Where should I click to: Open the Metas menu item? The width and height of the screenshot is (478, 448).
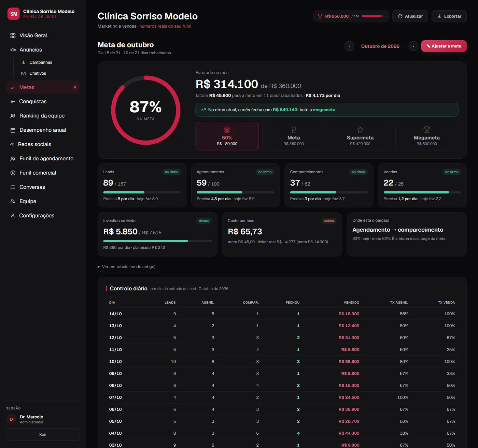(x=43, y=87)
